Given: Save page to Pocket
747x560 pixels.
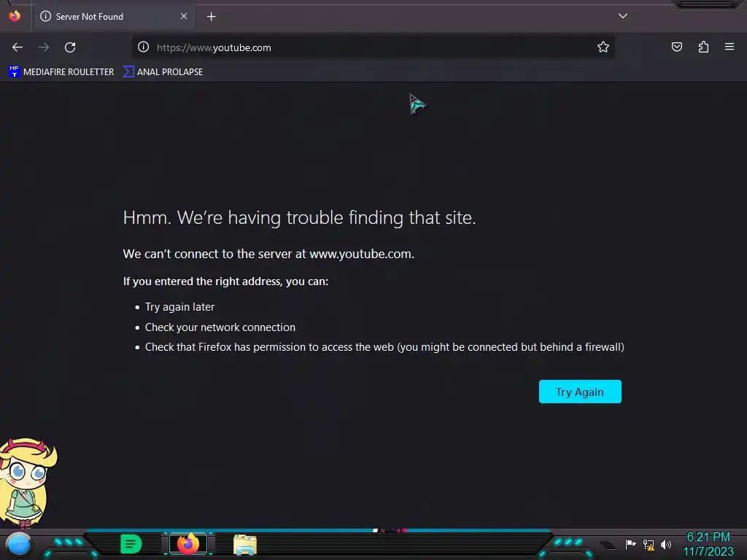Looking at the screenshot, I should click(677, 47).
